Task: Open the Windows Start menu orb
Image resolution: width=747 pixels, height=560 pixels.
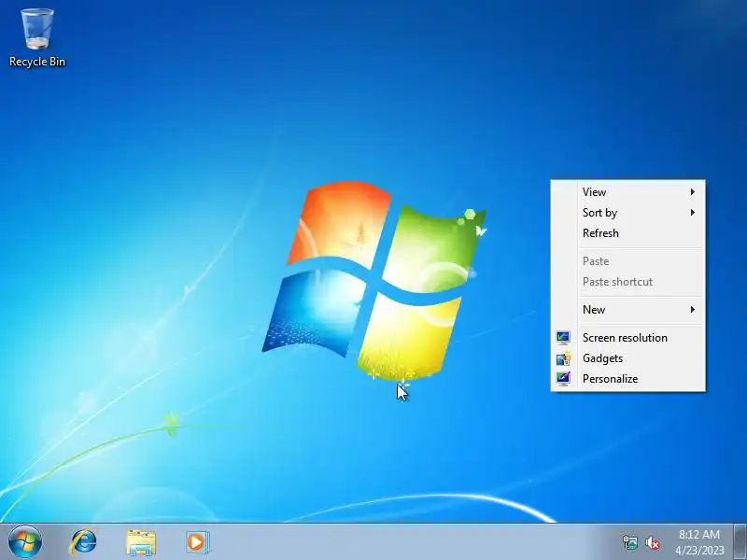Action: (x=25, y=542)
